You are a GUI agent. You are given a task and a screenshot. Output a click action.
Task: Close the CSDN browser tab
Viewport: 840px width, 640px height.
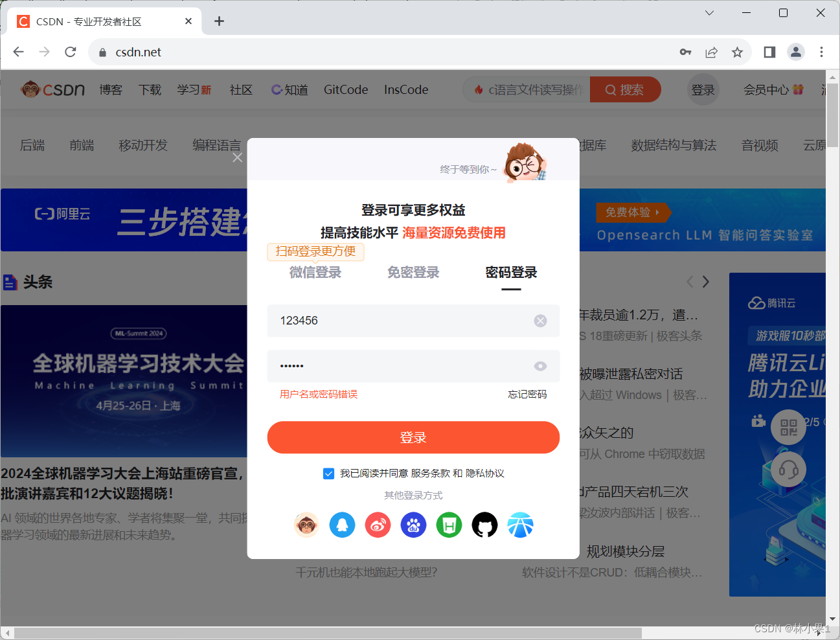point(188,21)
